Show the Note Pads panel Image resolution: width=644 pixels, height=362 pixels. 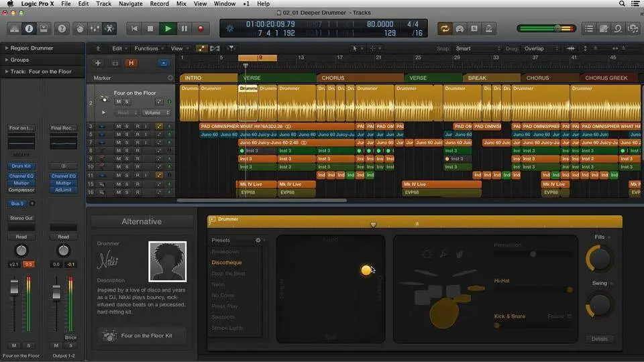click(604, 28)
